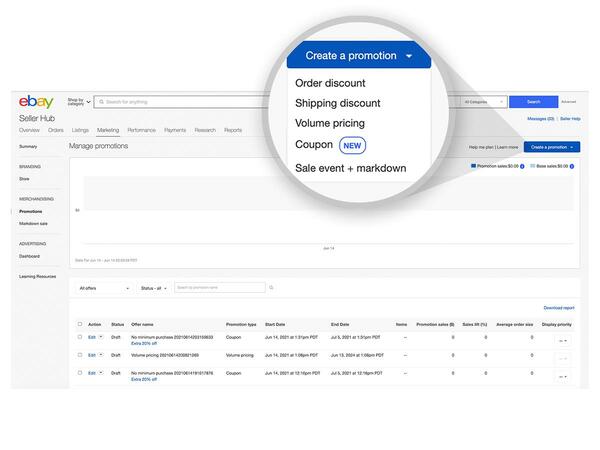The width and height of the screenshot is (600, 450).
Task: Open Store under Branding
Action: [x=24, y=179]
